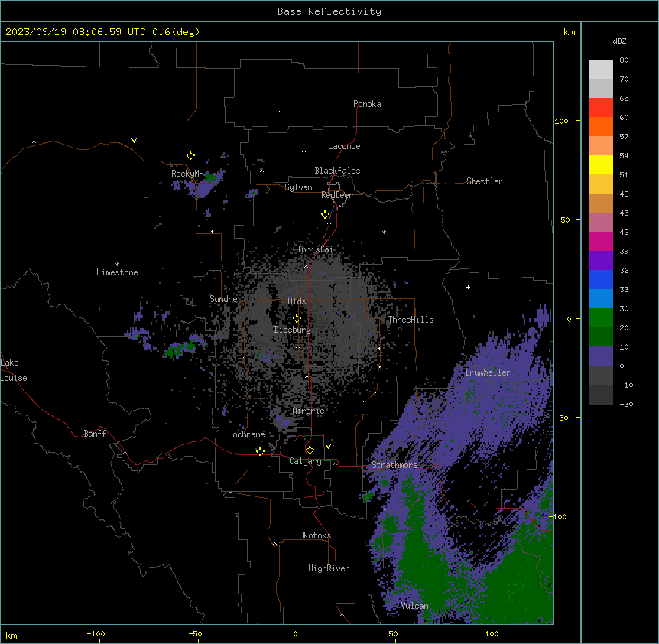Click the yellow diamond marker south of RedDeer
This screenshot has width=659, height=644.
326,215
